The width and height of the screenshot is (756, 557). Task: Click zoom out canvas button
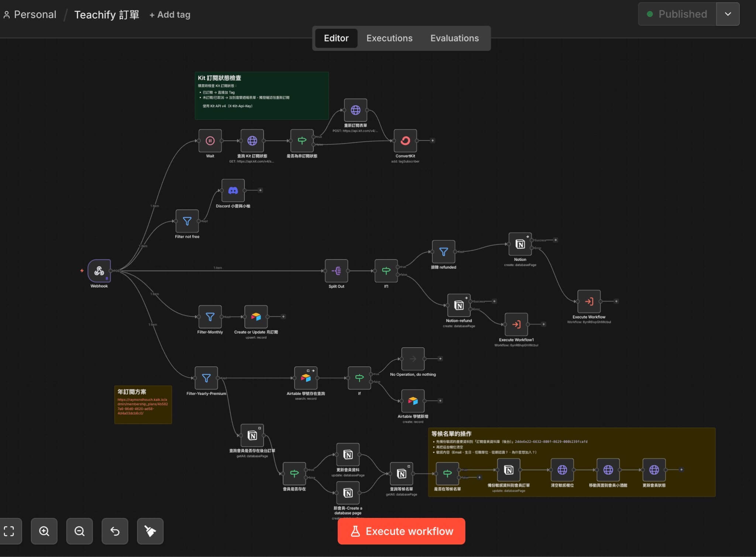click(79, 531)
